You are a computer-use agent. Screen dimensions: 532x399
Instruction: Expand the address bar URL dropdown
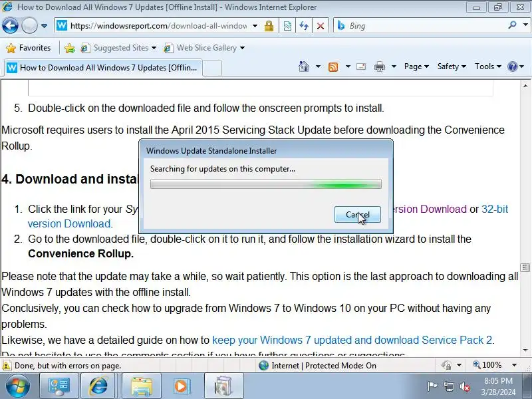[x=255, y=26]
